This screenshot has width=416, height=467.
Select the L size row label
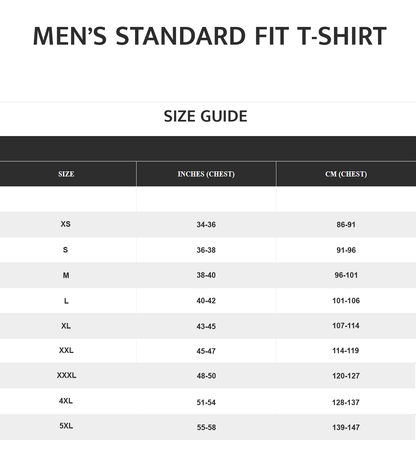tap(66, 301)
